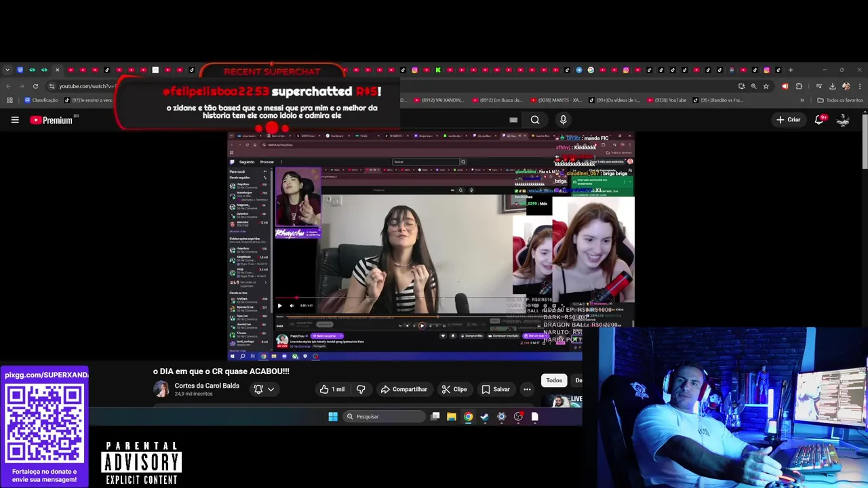
Task: Open the (9078) MANTIS - XA bookmark
Action: click(x=555, y=100)
